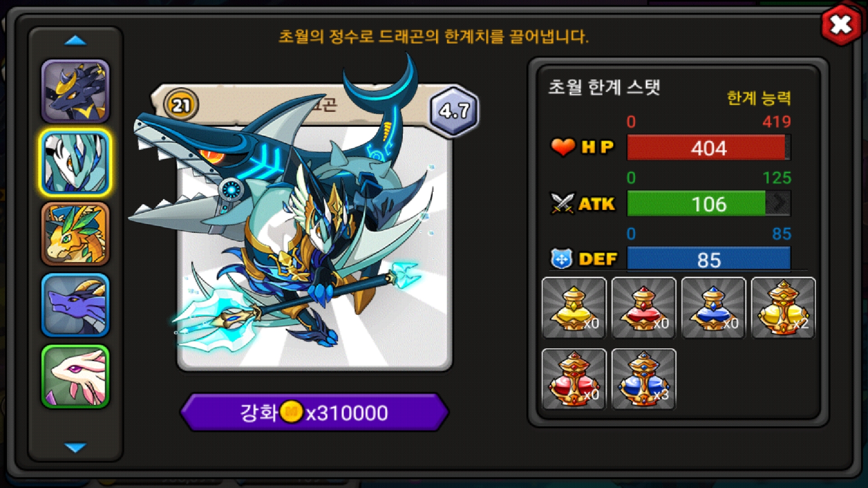The width and height of the screenshot is (868, 488).
Task: Close the transcendence panel with red X
Action: point(840,25)
